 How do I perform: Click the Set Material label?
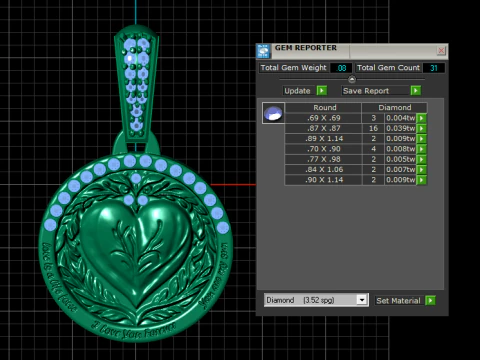pyautogui.click(x=398, y=301)
